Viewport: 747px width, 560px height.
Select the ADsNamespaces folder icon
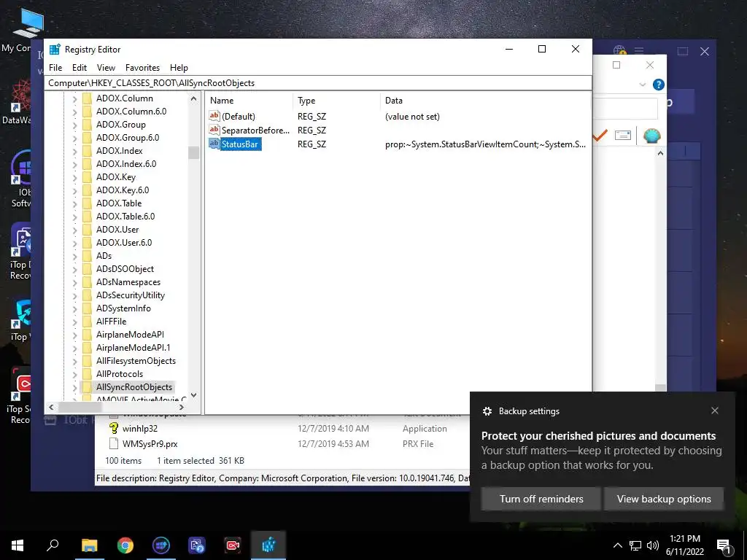coord(87,282)
